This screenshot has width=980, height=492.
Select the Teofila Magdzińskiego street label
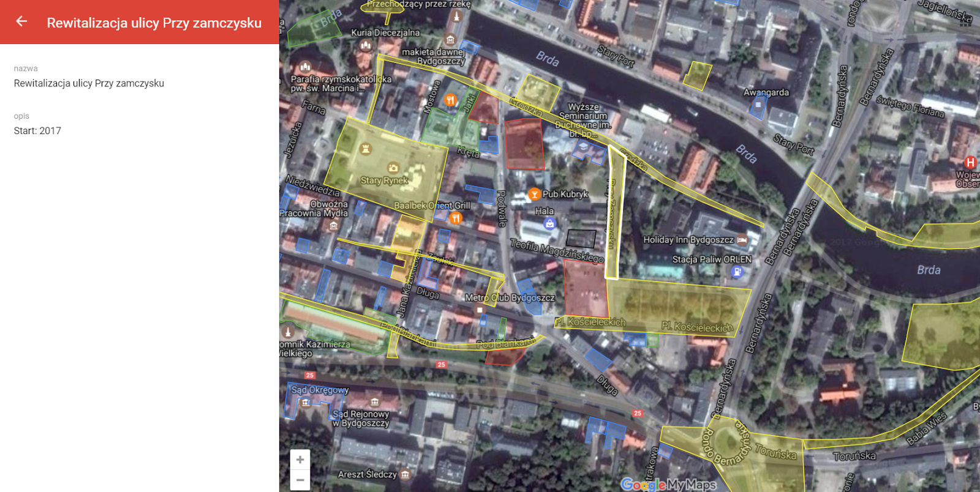click(557, 250)
